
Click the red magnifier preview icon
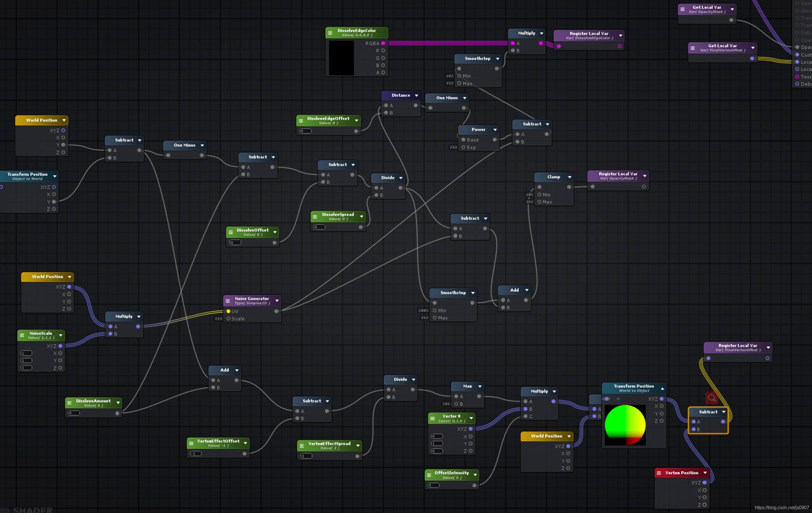(x=711, y=398)
